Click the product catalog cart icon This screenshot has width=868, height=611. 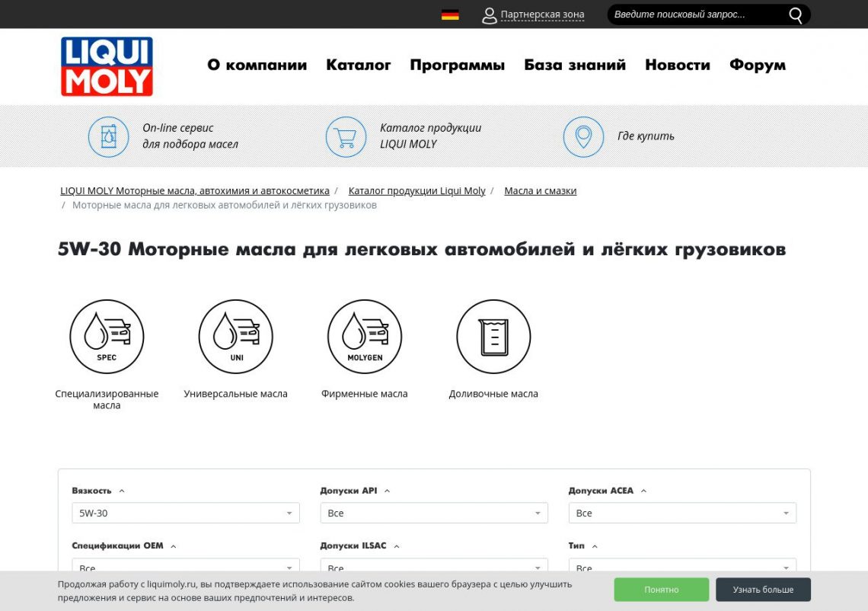[x=346, y=136]
